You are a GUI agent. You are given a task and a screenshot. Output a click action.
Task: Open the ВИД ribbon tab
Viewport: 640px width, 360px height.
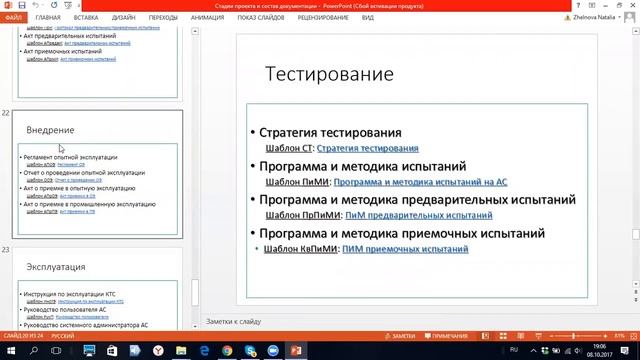367,18
